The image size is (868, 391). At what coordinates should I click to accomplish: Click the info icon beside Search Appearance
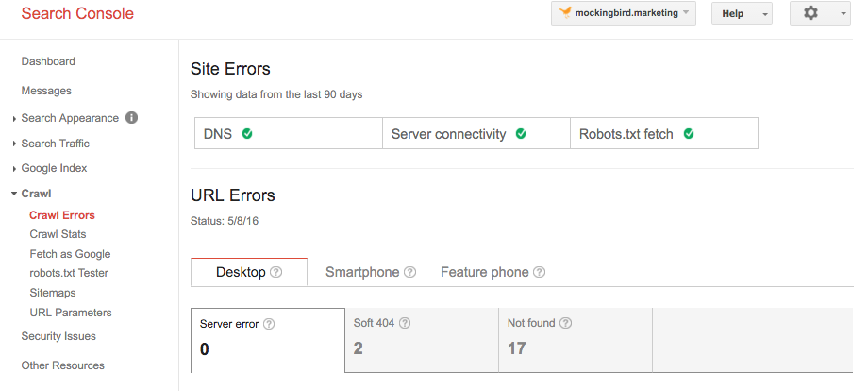pos(131,117)
